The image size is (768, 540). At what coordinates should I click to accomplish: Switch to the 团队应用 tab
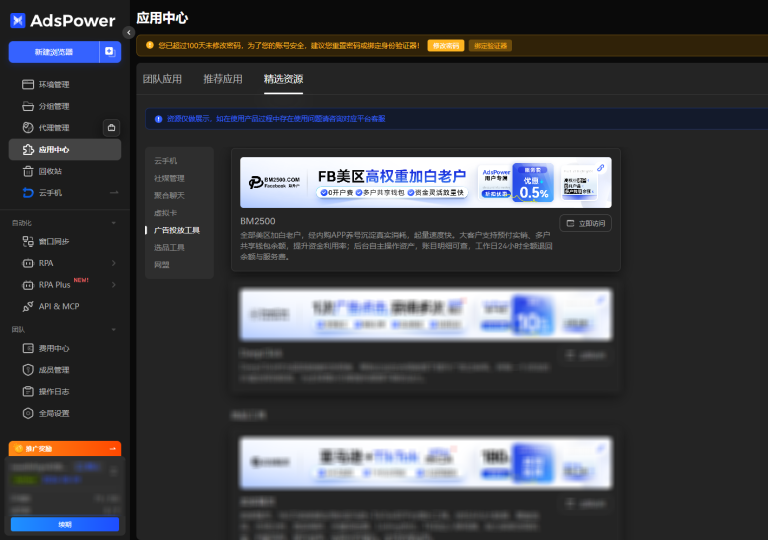pyautogui.click(x=162, y=79)
